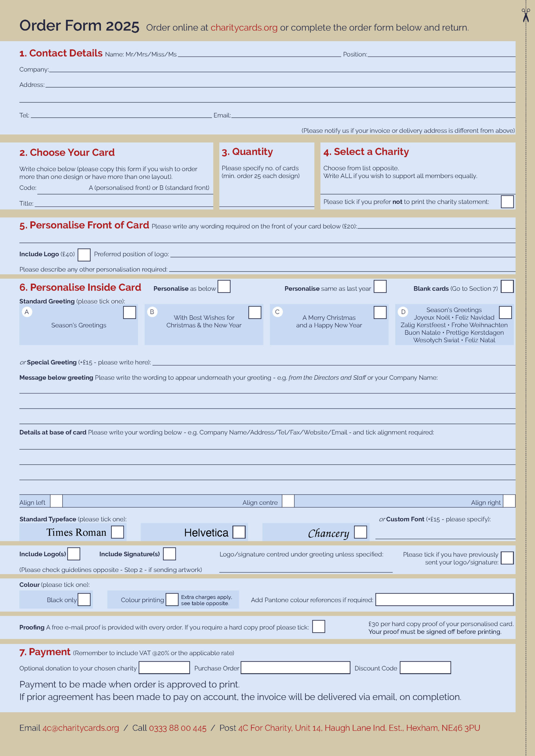Click the '3. Quantity' heading

coord(247,152)
